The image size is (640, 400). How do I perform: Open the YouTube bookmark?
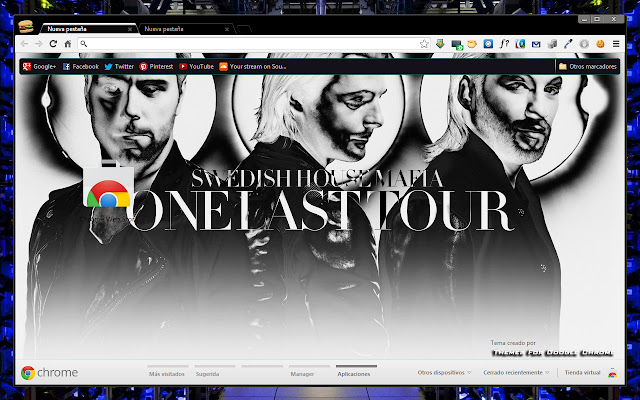[x=196, y=67]
